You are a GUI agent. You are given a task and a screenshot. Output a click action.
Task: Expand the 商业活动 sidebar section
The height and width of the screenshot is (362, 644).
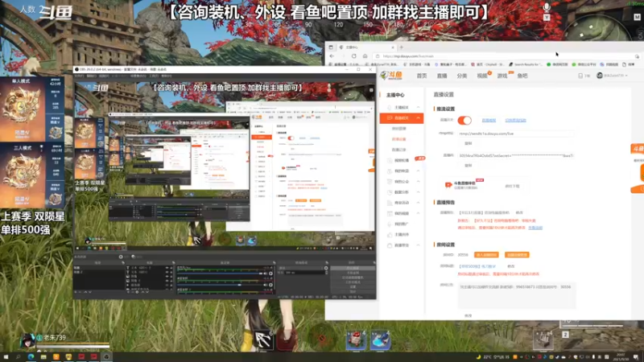point(418,203)
